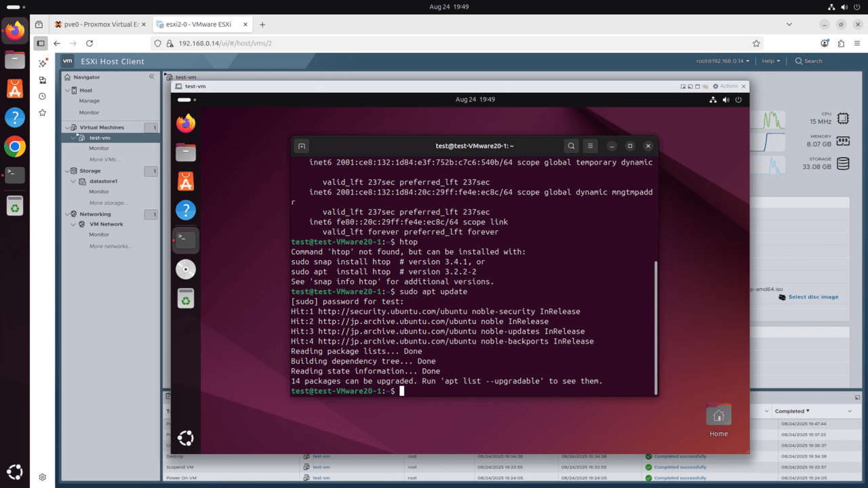This screenshot has height=488, width=868.
Task: Open root@192.168.0.14 user dropdown
Action: 723,61
